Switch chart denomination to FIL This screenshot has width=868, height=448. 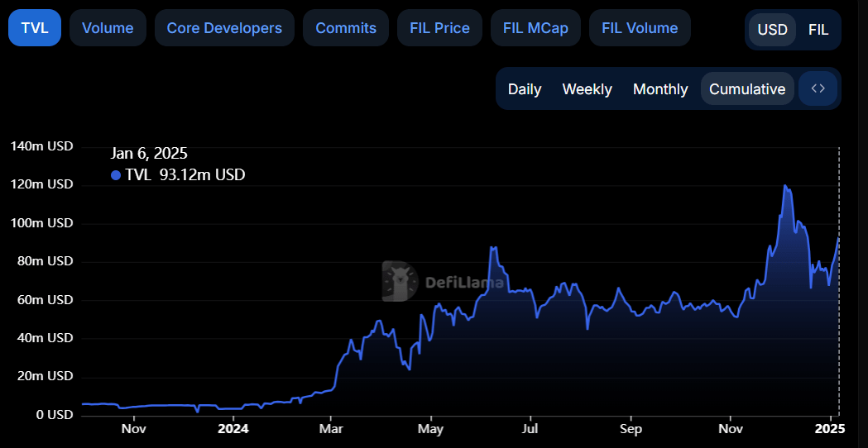click(x=818, y=30)
